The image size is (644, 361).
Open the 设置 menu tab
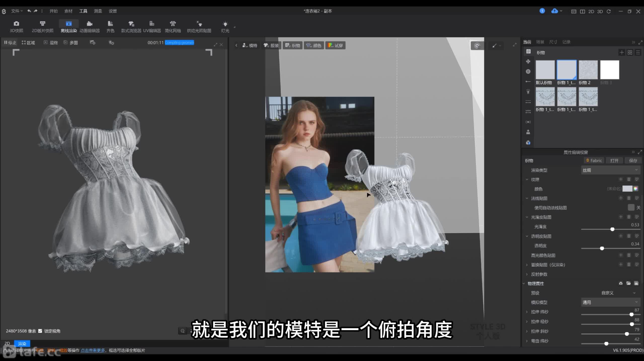click(x=113, y=11)
